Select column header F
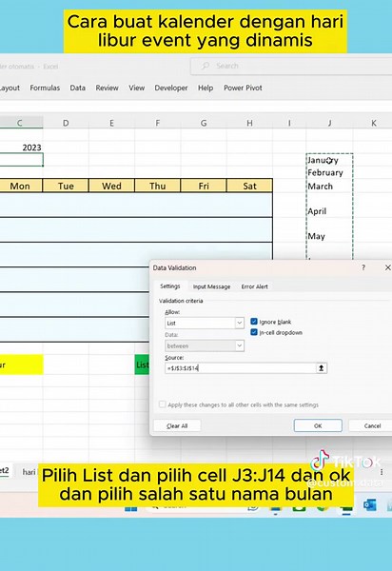Screen dimensions: 392x571 (158, 123)
